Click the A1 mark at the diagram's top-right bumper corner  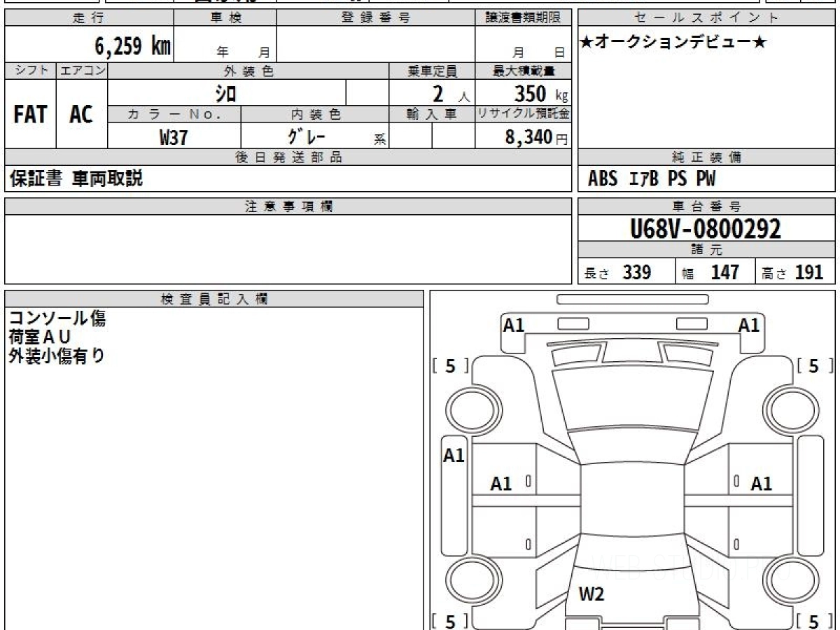pyautogui.click(x=749, y=325)
